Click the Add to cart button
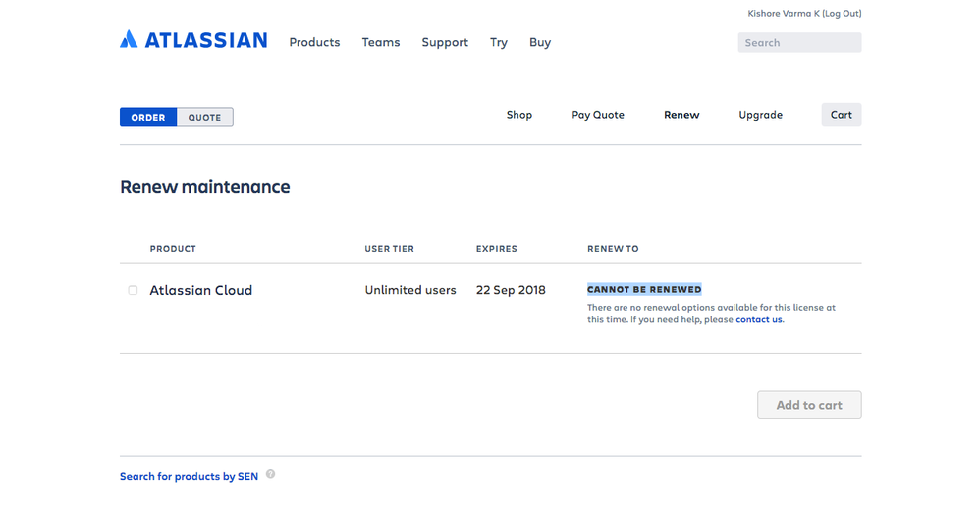Image resolution: width=980 pixels, height=517 pixels. [809, 405]
